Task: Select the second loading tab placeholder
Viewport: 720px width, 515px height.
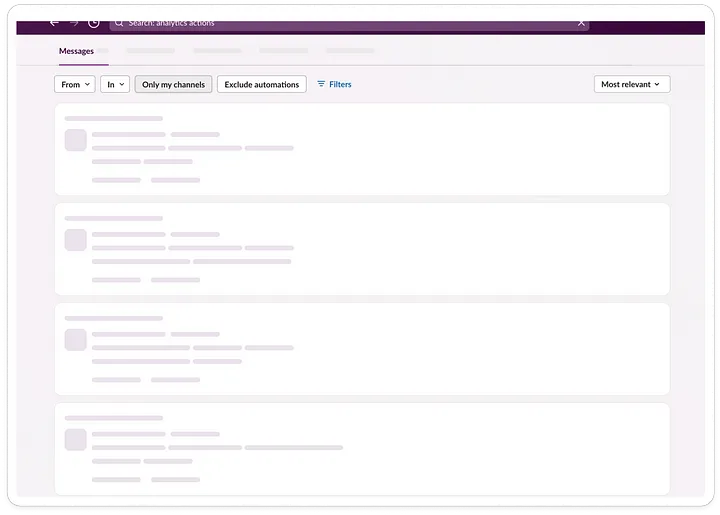Action: (x=217, y=50)
